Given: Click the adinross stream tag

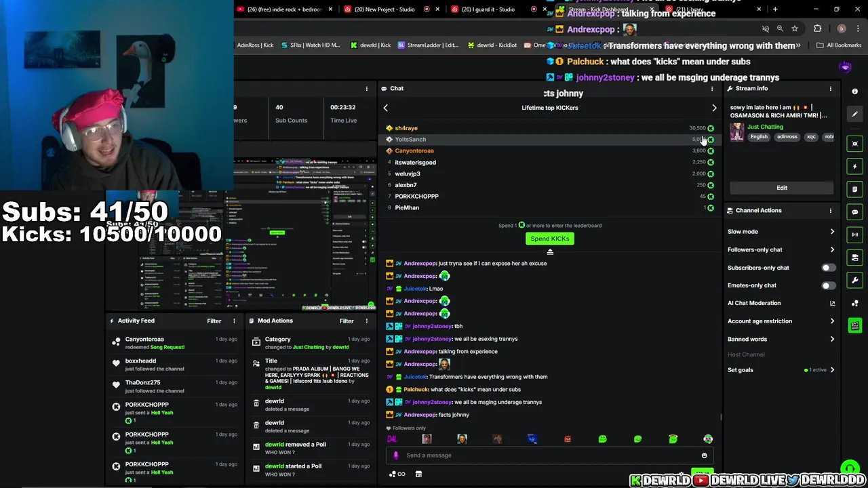Looking at the screenshot, I should [x=787, y=137].
